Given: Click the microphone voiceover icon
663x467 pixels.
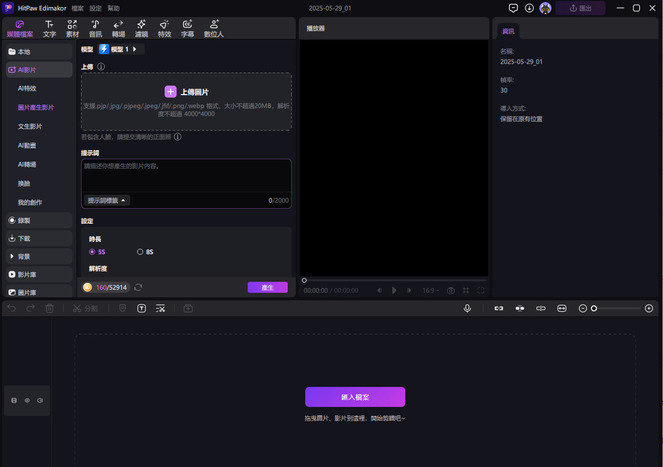Looking at the screenshot, I should tap(467, 308).
